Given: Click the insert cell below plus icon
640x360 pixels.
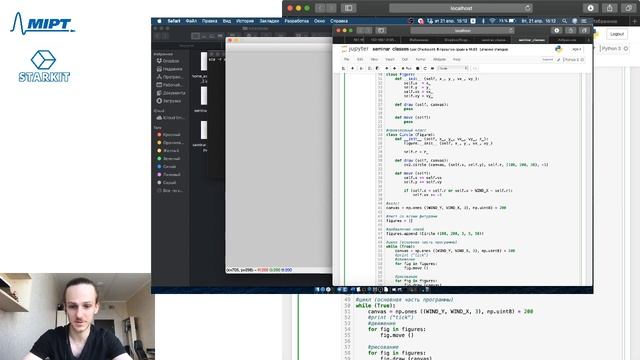Looking at the screenshot, I should click(353, 68).
